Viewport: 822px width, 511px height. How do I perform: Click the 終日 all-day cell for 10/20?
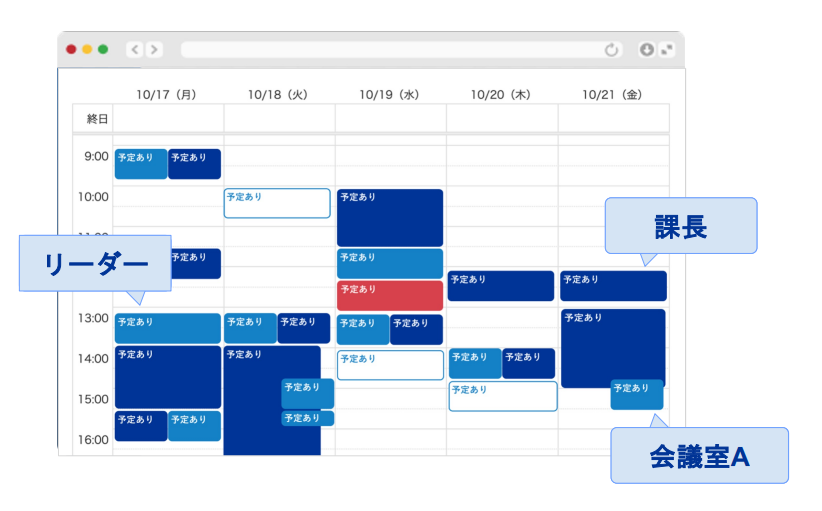pyautogui.click(x=502, y=118)
